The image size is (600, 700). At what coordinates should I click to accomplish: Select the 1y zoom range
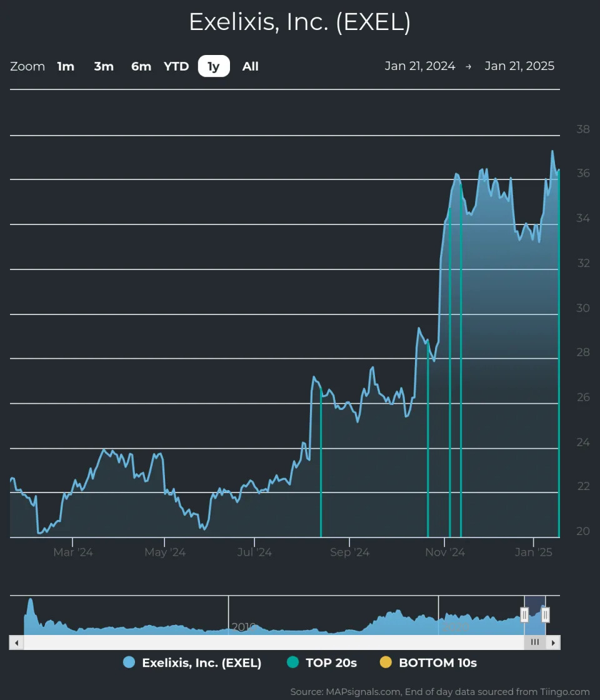[214, 66]
